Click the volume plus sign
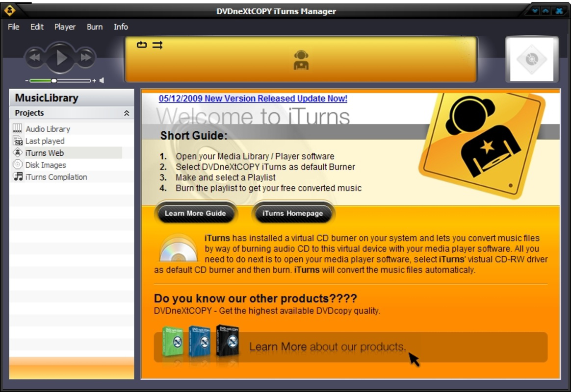 pos(94,81)
